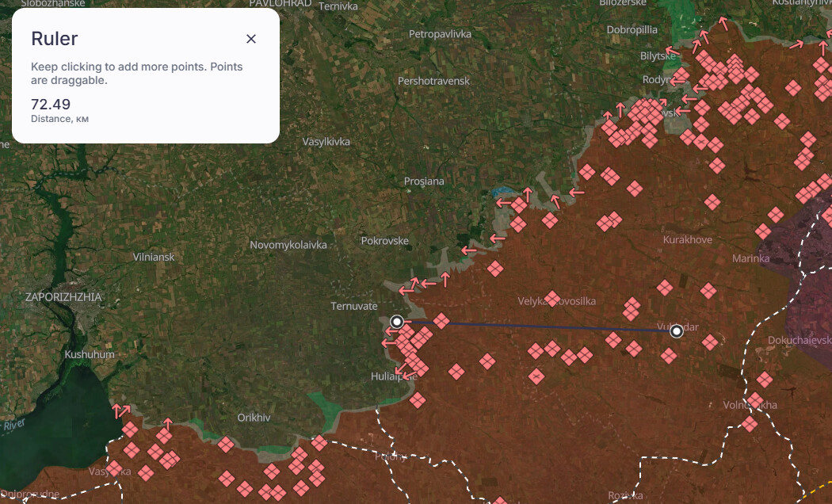The width and height of the screenshot is (832, 504).
Task: Click the 72.49 distance value
Action: (51, 104)
